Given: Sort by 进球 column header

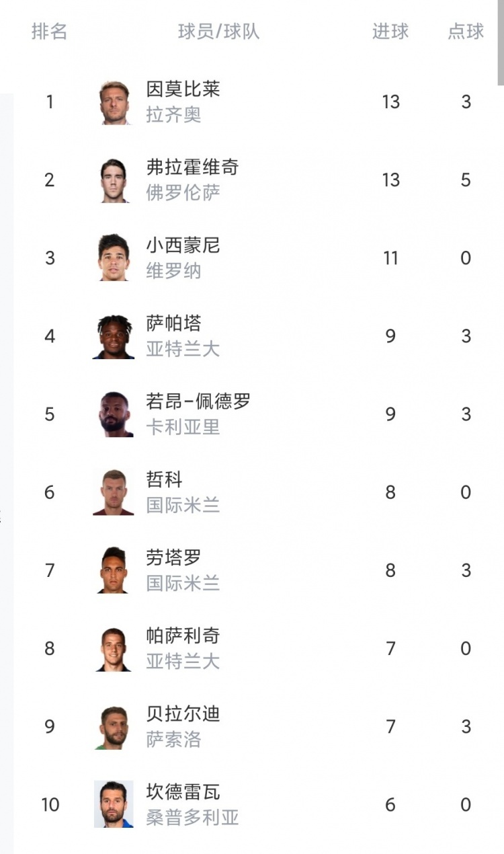Looking at the screenshot, I should point(390,31).
